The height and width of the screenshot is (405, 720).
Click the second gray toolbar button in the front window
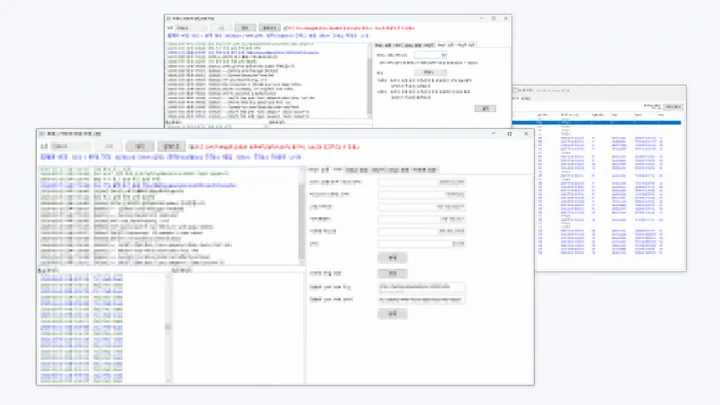(171, 146)
